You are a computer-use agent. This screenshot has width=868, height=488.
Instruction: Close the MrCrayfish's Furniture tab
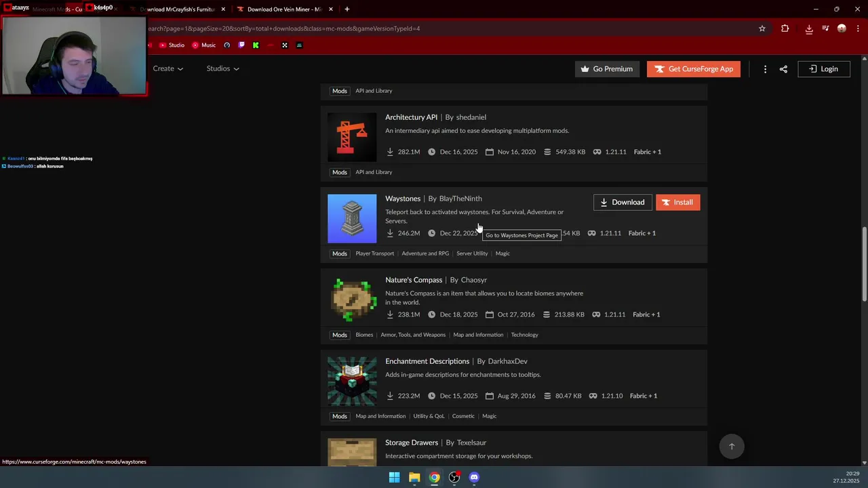pyautogui.click(x=223, y=9)
